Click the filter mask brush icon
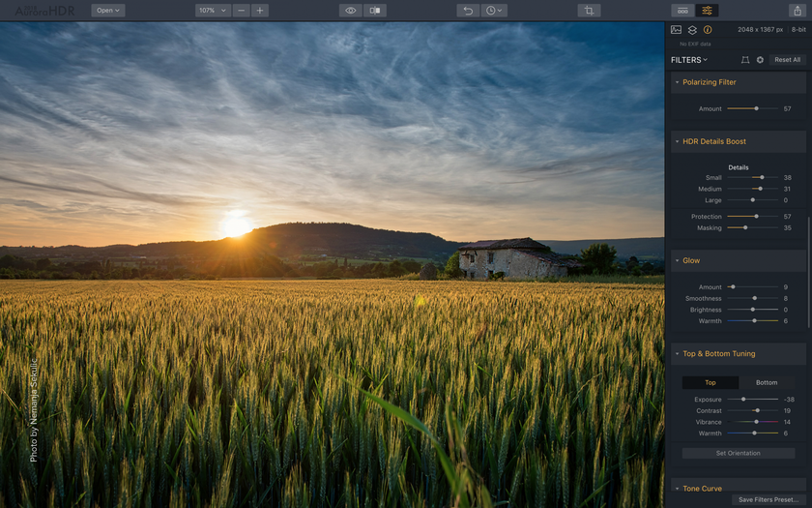This screenshot has width=812, height=508. point(745,60)
